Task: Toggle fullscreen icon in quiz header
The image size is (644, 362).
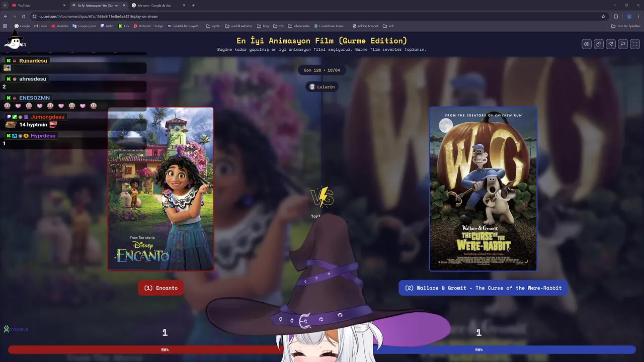Action: click(635, 44)
